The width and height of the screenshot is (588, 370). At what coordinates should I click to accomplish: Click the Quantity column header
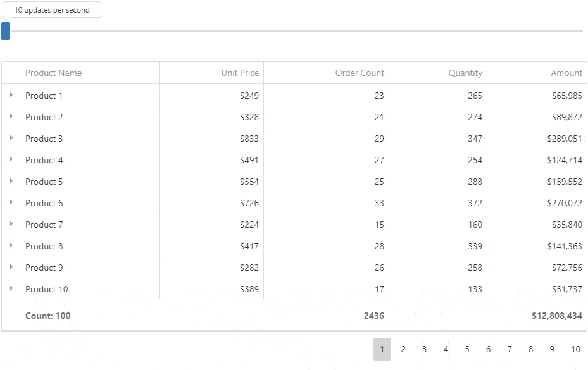pos(465,73)
